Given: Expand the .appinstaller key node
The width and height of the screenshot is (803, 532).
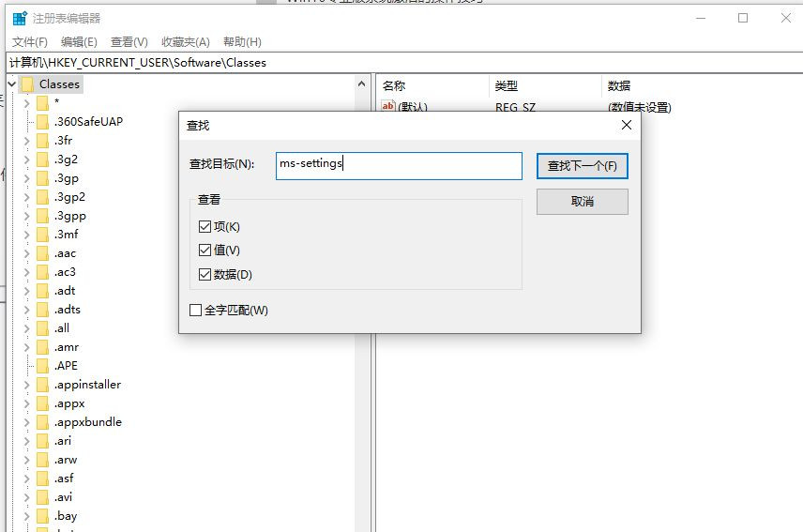Looking at the screenshot, I should coord(26,385).
